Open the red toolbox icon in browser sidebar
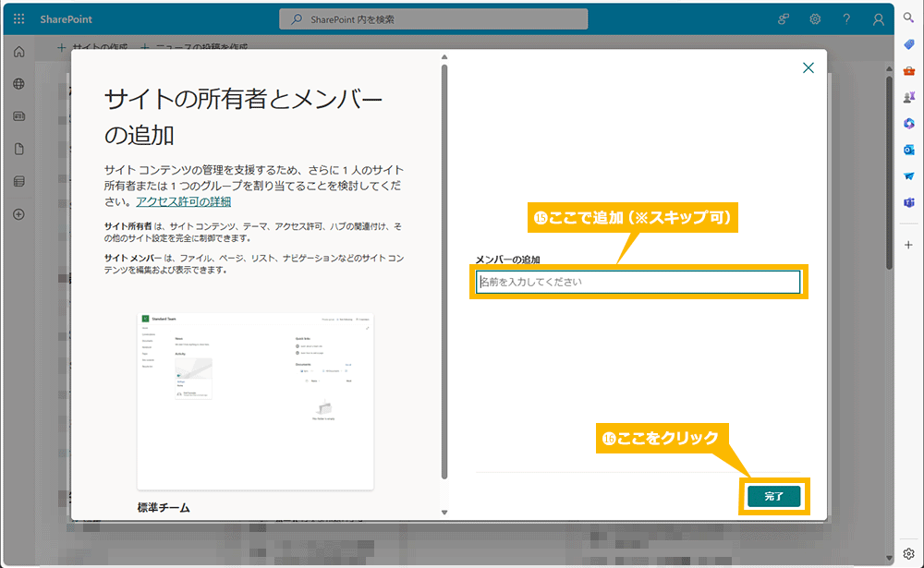The image size is (924, 568). (908, 71)
